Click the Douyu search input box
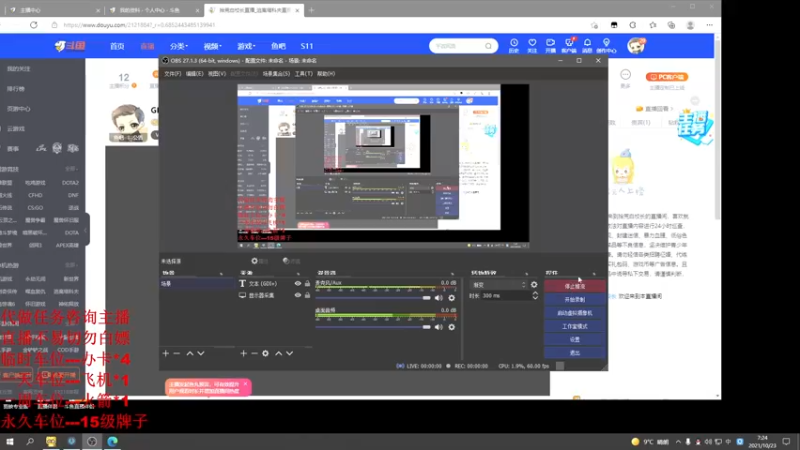This screenshot has width=800, height=450. tap(457, 46)
